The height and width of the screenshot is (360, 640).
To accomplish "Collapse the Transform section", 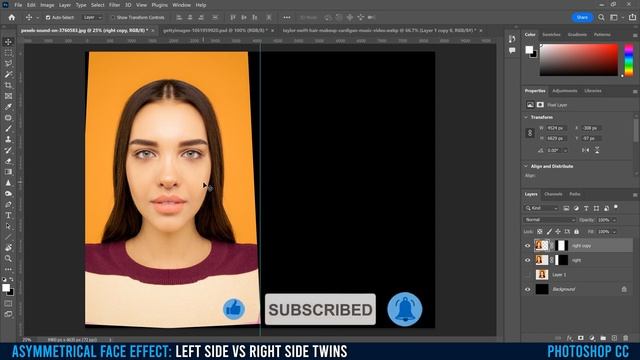I will tap(526, 117).
